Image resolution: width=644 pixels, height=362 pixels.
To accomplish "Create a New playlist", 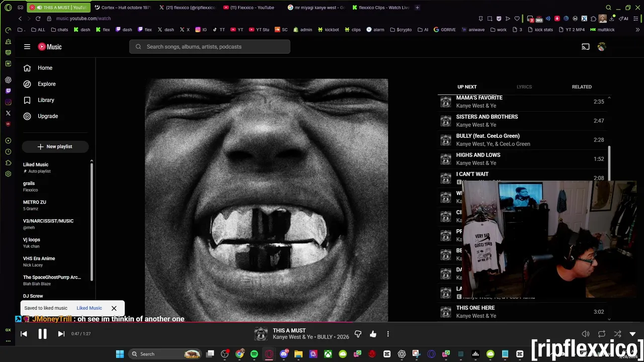I will 55,146.
